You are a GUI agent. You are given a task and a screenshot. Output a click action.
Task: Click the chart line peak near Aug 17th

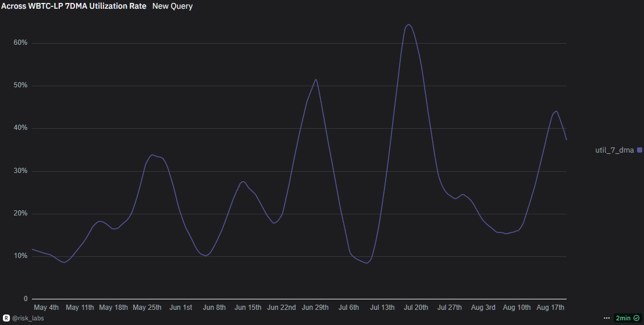[x=556, y=111]
